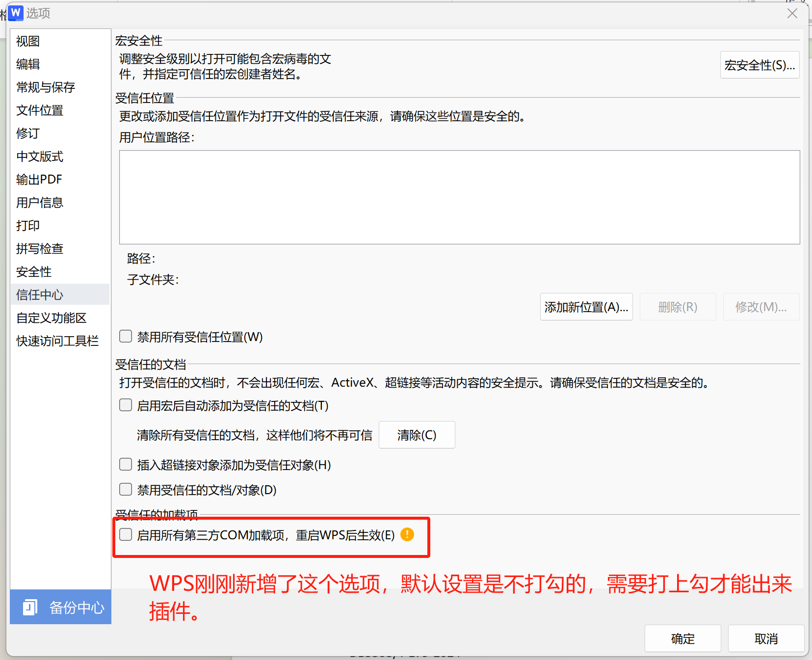812x660 pixels.
Task: Select the 视图 category in sidebar
Action: tap(28, 41)
